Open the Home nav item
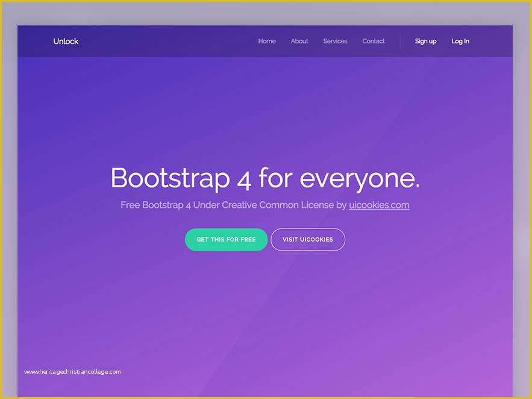 267,41
